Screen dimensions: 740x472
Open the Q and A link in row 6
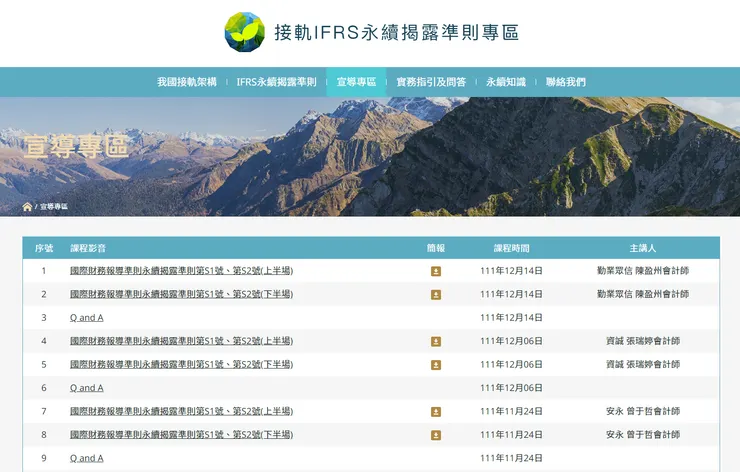pos(87,388)
